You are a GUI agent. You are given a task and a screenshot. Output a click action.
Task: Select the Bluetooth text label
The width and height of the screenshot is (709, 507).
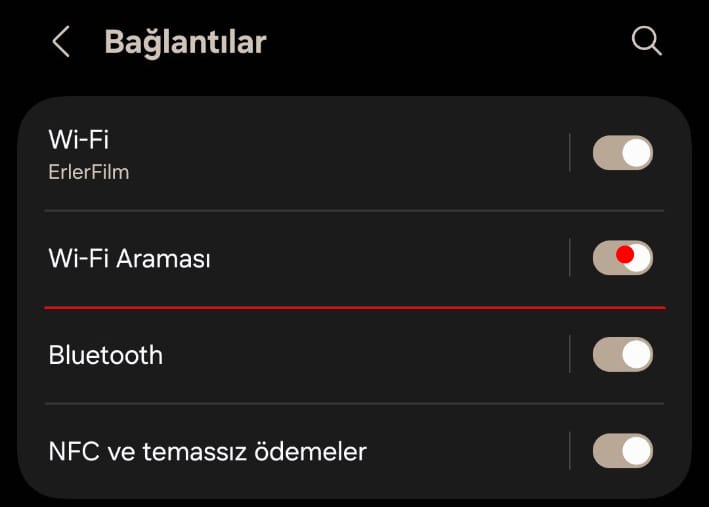pos(105,355)
